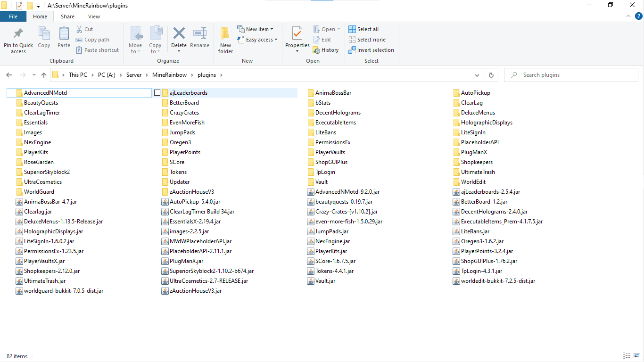Select the DecentHolograms folder

[338, 113]
